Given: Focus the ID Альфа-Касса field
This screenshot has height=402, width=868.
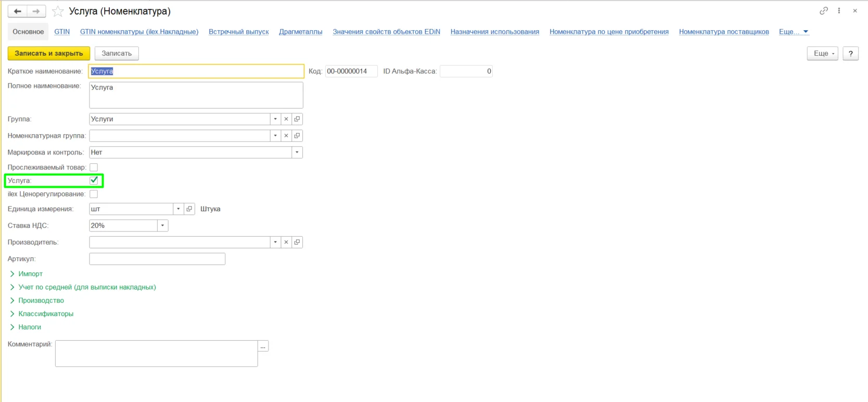Looking at the screenshot, I should [x=466, y=71].
